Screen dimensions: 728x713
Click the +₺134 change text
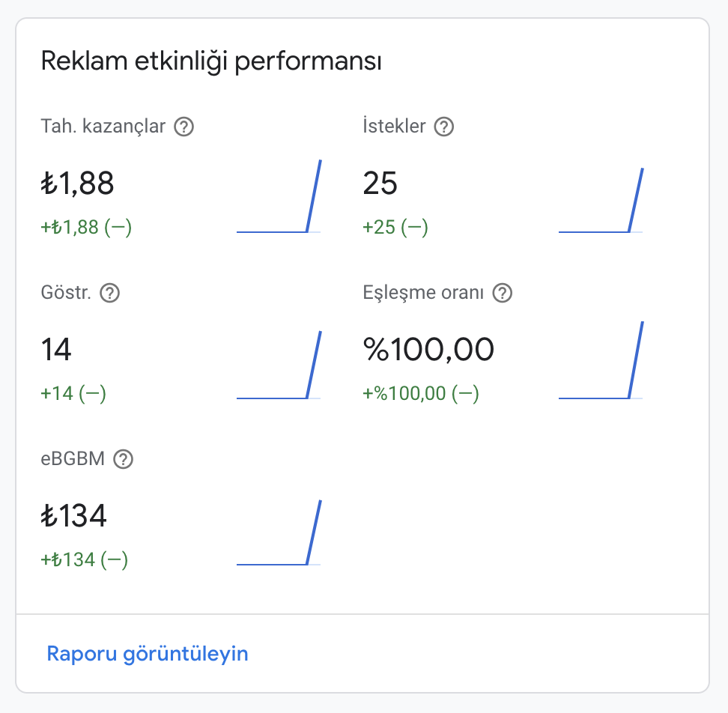85,559
